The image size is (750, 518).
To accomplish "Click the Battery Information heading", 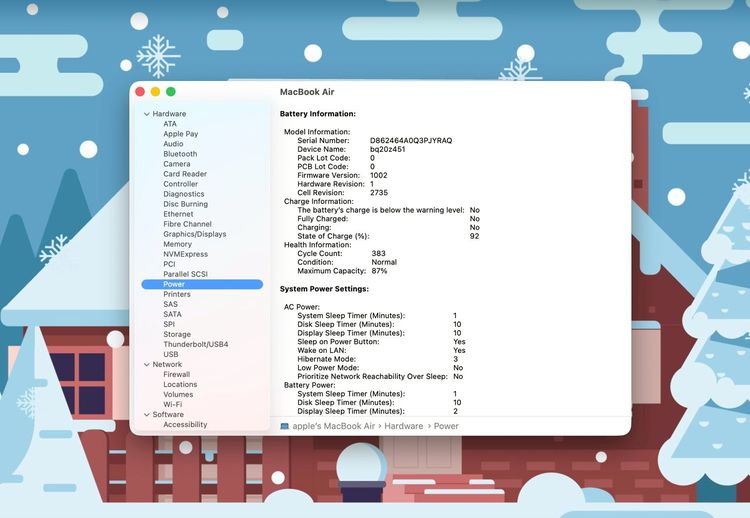I will click(318, 114).
